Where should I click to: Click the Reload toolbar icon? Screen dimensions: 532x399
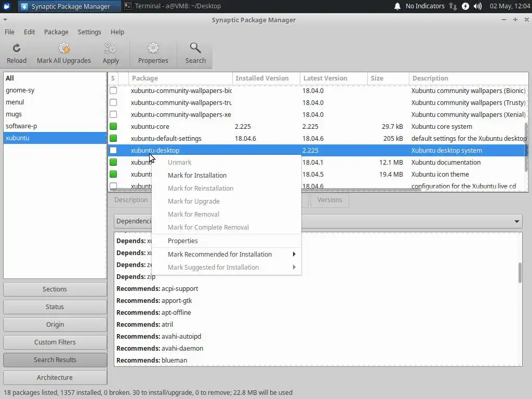pos(16,48)
